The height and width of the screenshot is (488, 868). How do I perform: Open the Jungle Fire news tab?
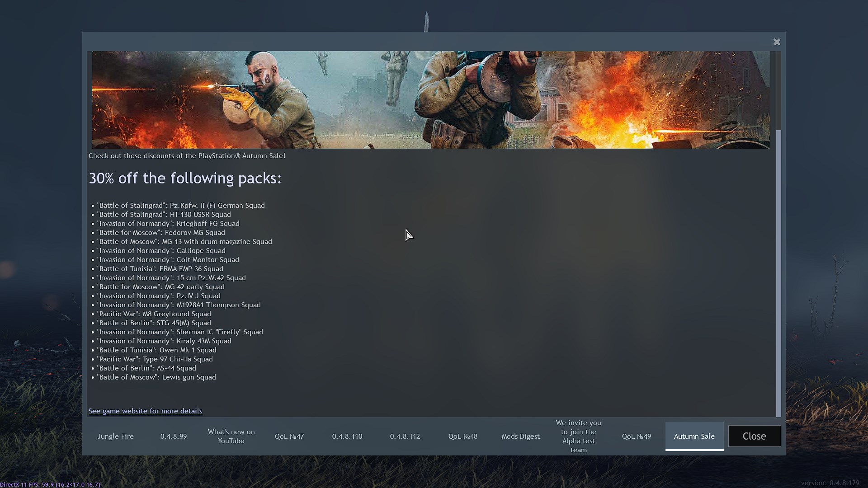[x=115, y=436]
